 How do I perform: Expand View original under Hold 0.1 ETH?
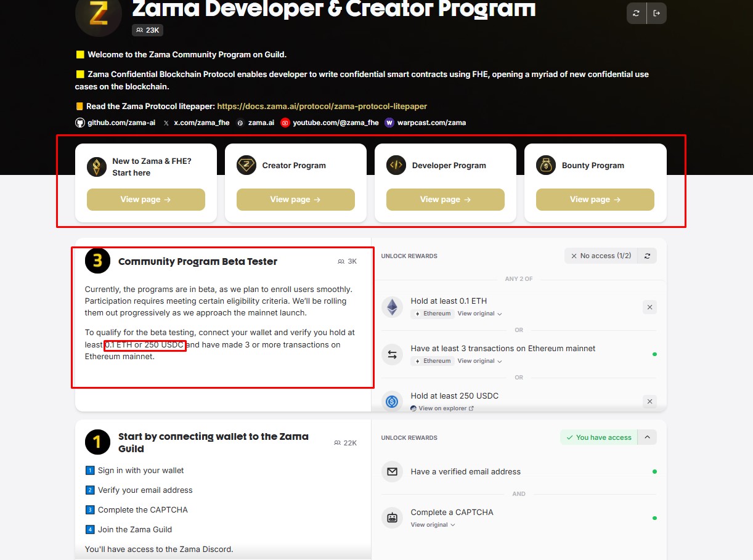479,314
